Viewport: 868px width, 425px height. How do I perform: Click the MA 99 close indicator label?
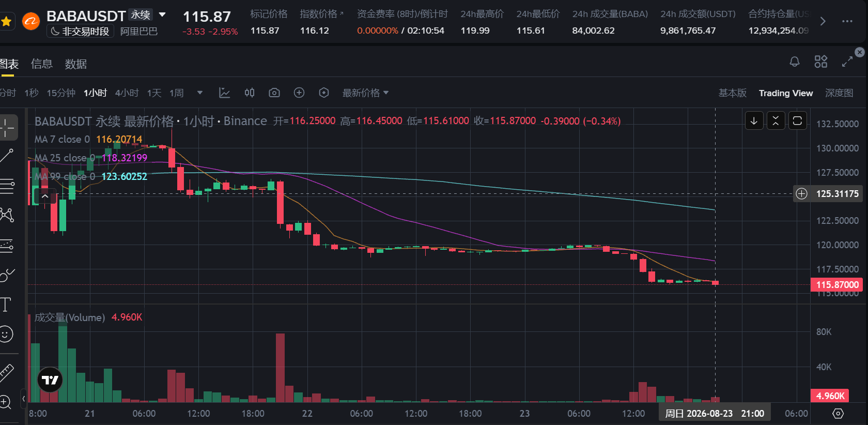65,176
